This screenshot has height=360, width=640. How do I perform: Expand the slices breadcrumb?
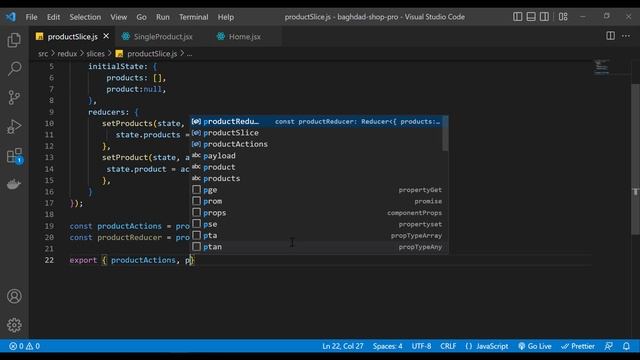[96, 53]
